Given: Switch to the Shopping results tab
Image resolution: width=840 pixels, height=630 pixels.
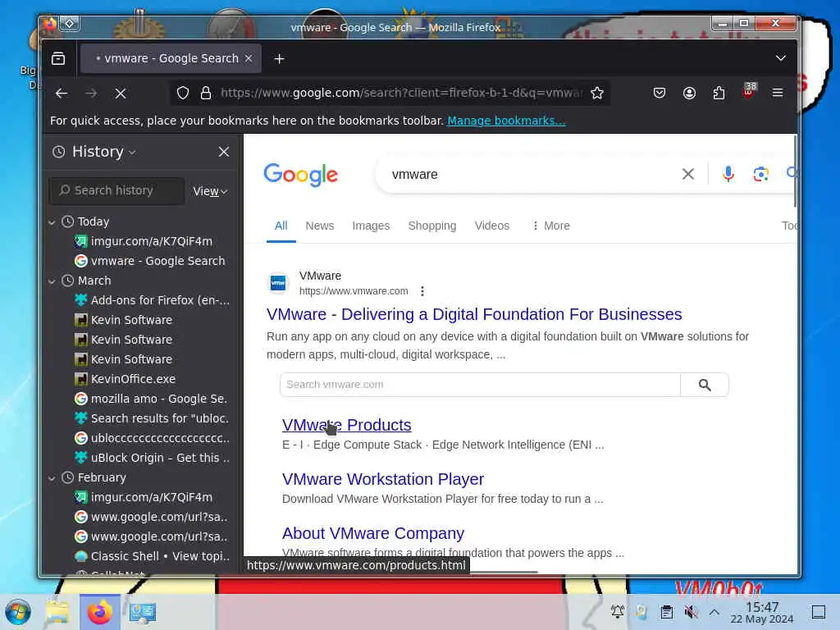Looking at the screenshot, I should 431,226.
